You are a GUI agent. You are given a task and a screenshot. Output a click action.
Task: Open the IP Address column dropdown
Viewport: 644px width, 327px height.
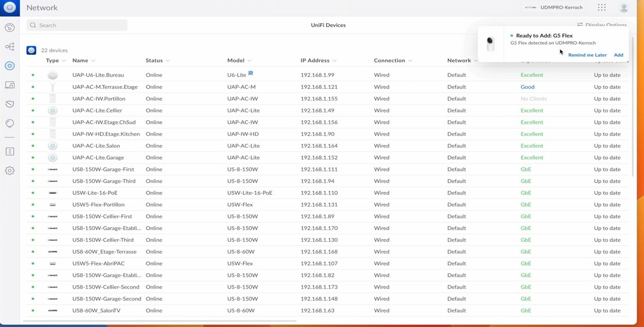(x=334, y=61)
